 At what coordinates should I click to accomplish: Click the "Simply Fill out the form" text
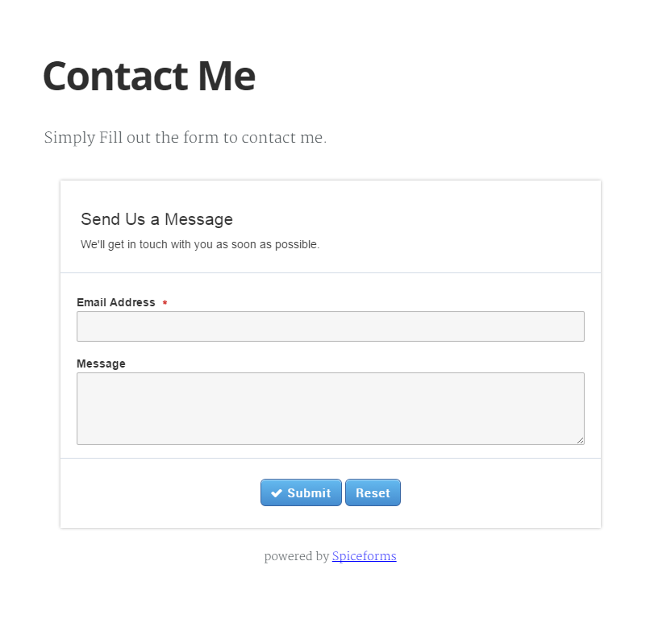point(185,138)
